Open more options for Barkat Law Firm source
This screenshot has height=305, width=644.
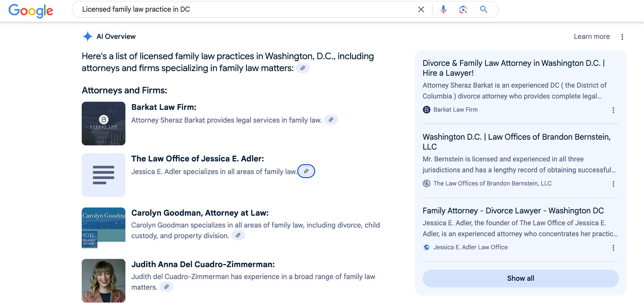(x=613, y=110)
